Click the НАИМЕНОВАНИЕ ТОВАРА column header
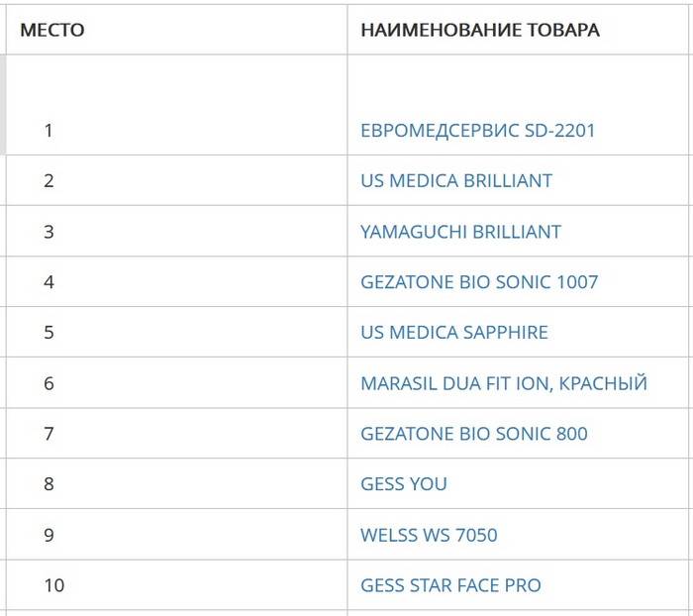Image resolution: width=693 pixels, height=616 pixels. click(479, 30)
